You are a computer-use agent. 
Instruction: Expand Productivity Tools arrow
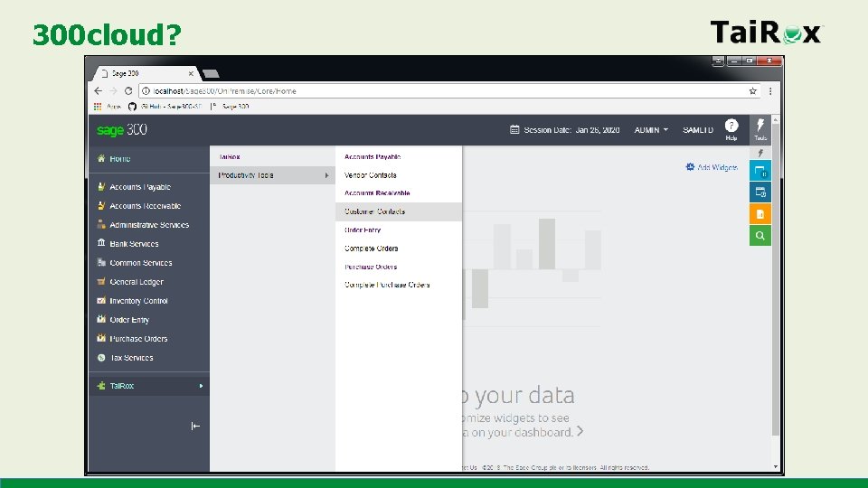coord(326,175)
